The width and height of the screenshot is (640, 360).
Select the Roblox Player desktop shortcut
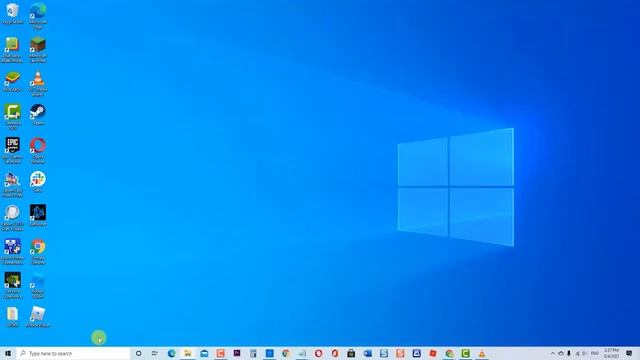[x=38, y=317]
